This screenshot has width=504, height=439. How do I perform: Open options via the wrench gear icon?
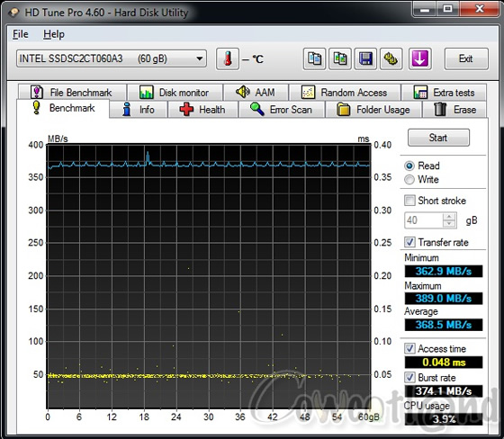(391, 58)
